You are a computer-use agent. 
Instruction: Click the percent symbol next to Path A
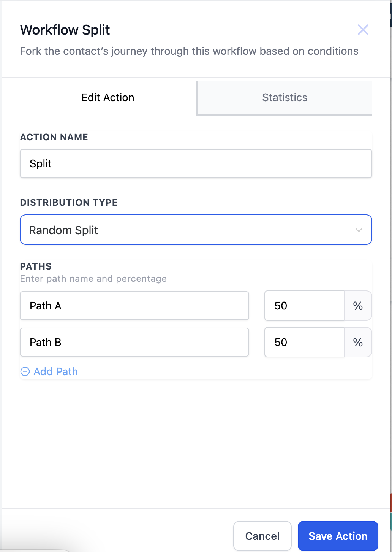(358, 306)
